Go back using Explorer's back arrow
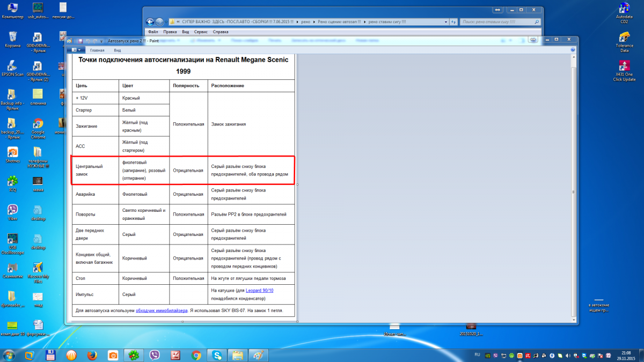This screenshot has width=644, height=362. (x=150, y=22)
